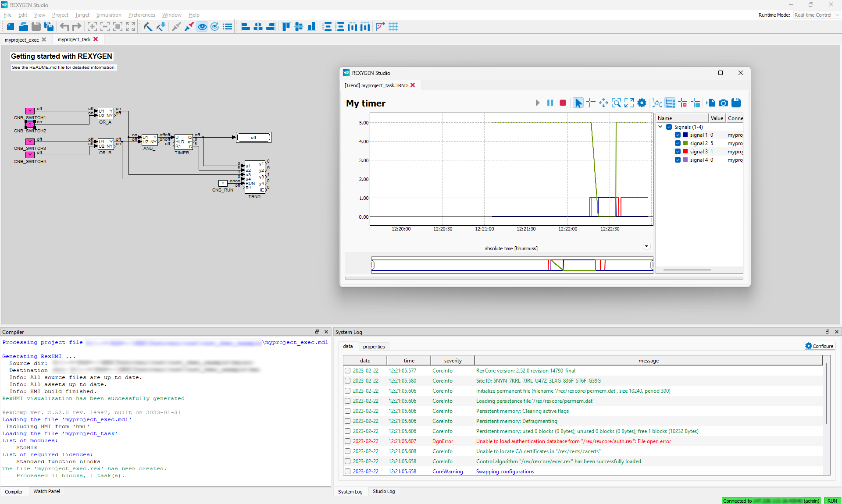Open the Runtime Mode dropdown
The width and height of the screenshot is (842, 504).
click(817, 15)
